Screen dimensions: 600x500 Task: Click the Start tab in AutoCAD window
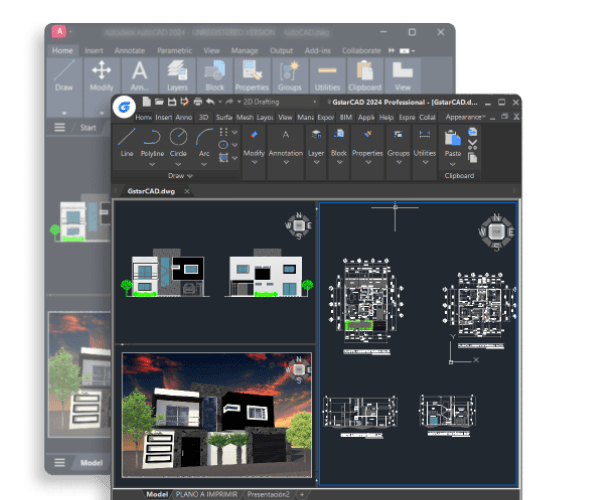coord(88,128)
